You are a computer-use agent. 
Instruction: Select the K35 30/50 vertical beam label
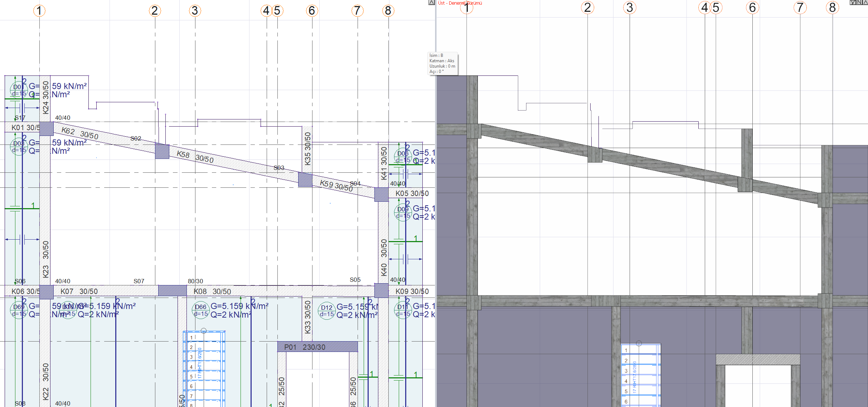point(307,148)
